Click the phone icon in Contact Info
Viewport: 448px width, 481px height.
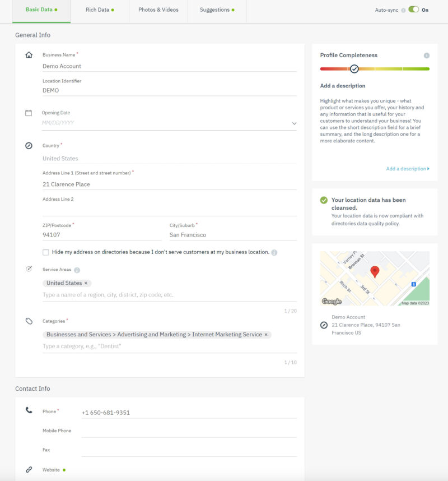[29, 410]
